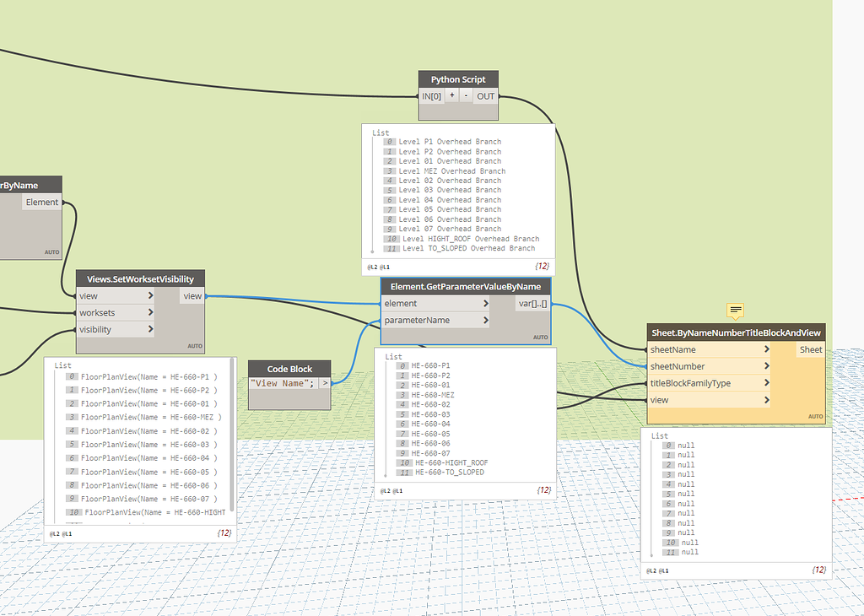Select the Element.GetParameterValueByName node title
The height and width of the screenshot is (616, 864).
point(465,287)
